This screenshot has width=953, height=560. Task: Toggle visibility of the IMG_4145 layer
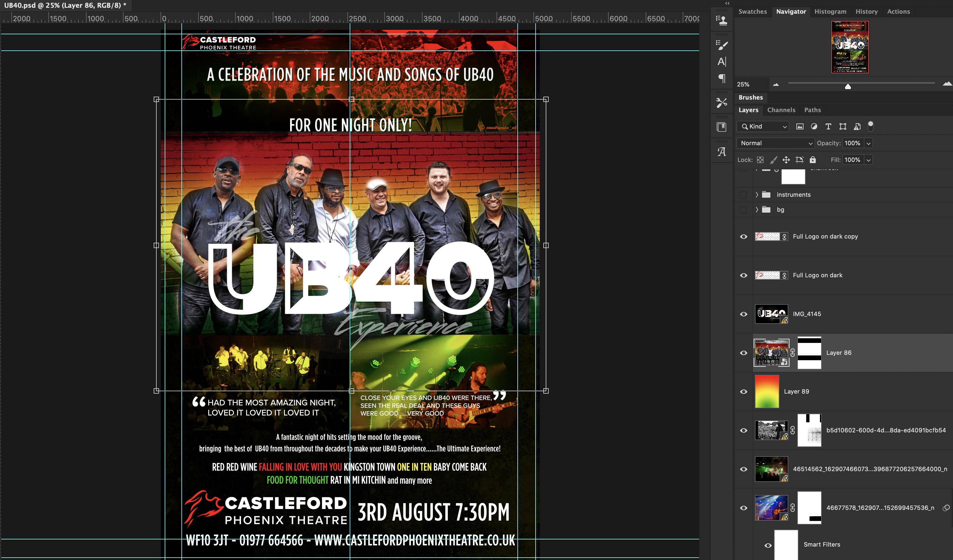[x=743, y=314]
